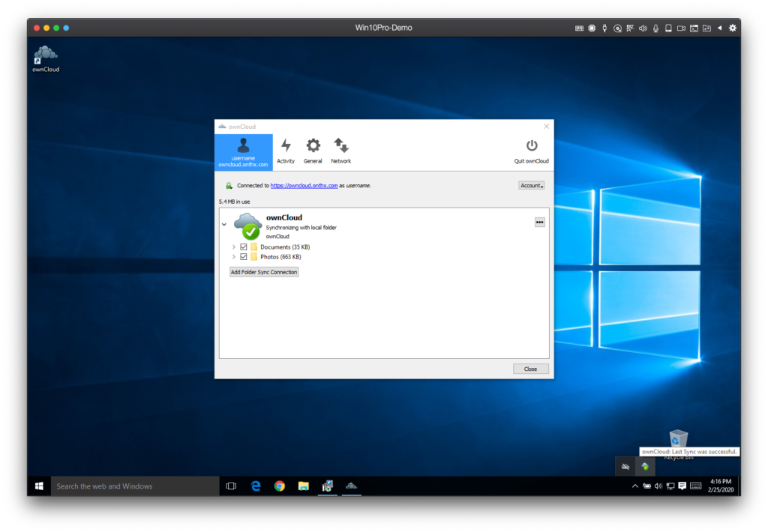
Task: Open the username account tab
Action: pos(244,152)
